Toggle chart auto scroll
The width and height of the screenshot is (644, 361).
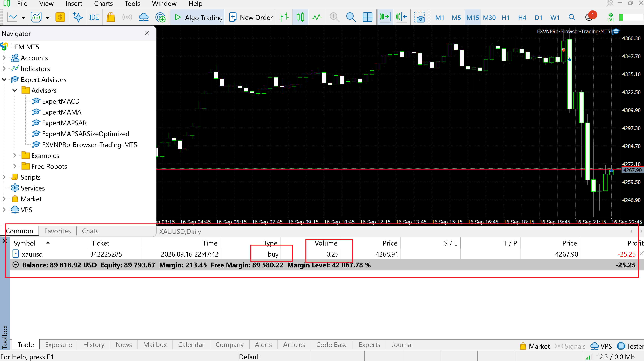(385, 18)
